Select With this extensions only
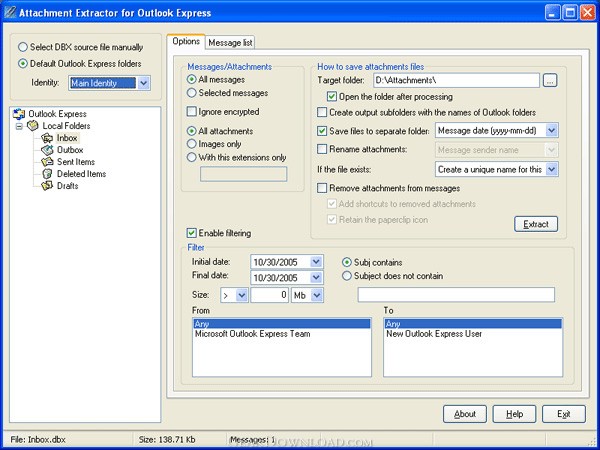The image size is (600, 450). 237,157
